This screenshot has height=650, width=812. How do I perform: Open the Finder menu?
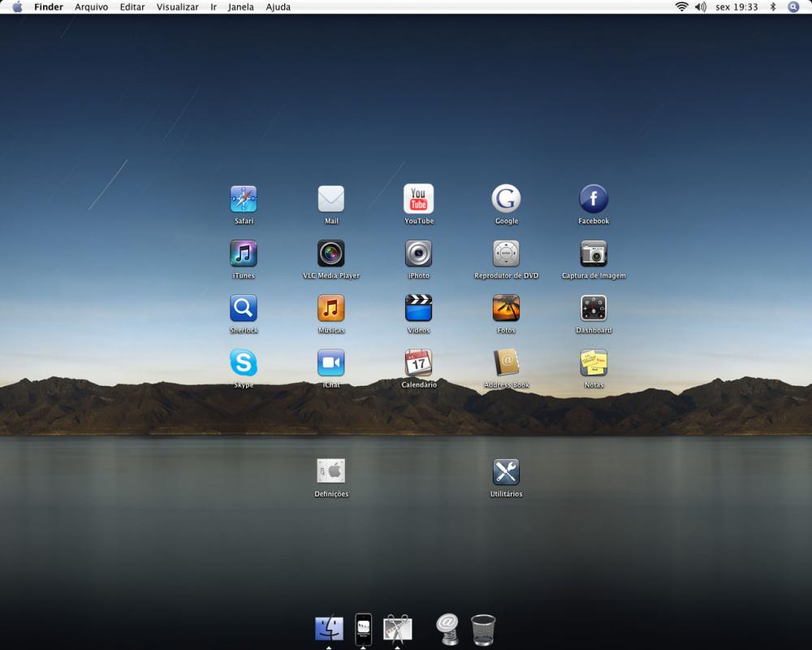pos(49,6)
